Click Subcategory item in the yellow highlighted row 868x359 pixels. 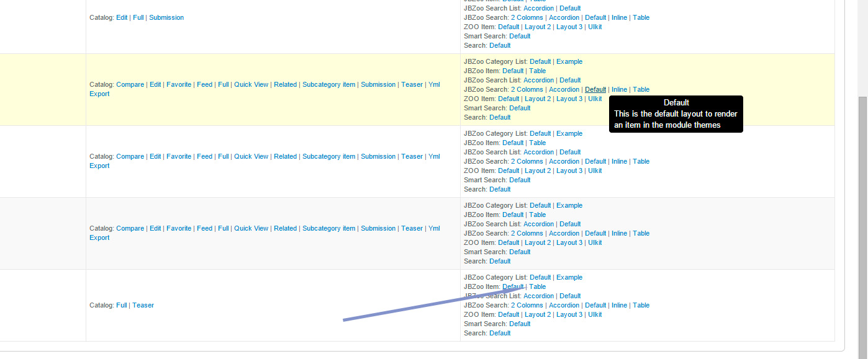329,84
